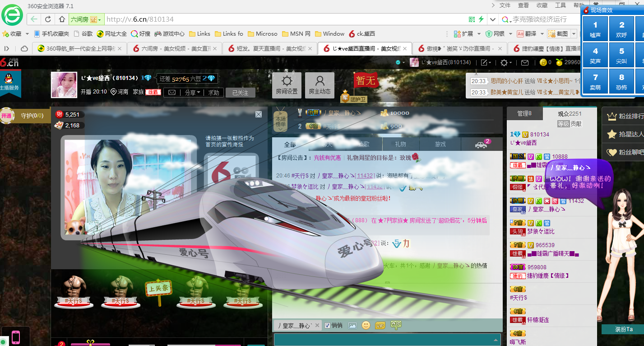Open envelope messages icon in site header
Image resolution: width=644 pixels, height=346 pixels.
pos(524,62)
